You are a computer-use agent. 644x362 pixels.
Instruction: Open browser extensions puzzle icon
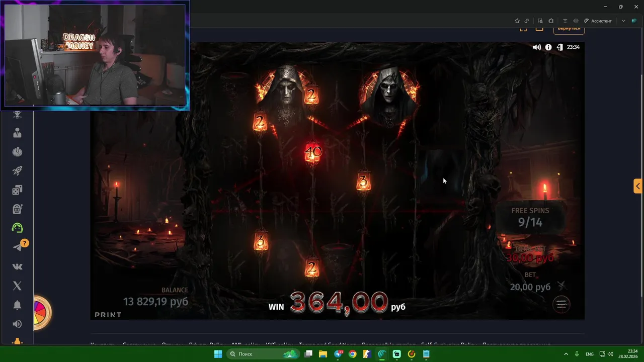point(551,21)
